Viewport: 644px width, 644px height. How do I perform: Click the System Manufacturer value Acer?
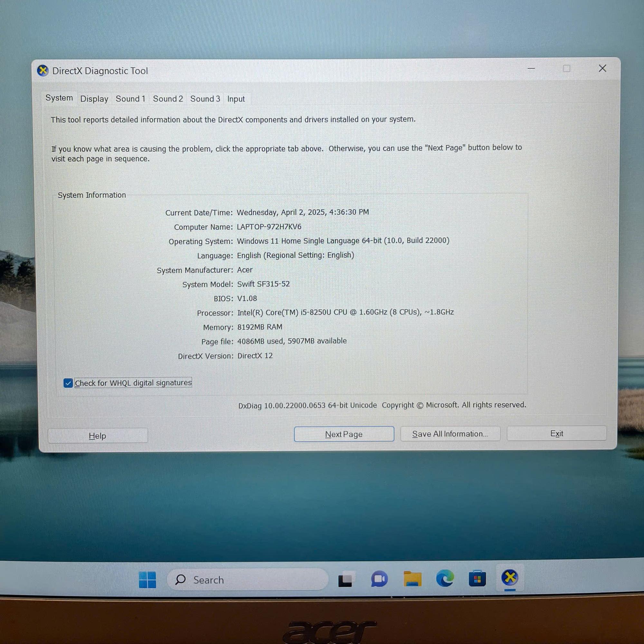[x=245, y=270]
